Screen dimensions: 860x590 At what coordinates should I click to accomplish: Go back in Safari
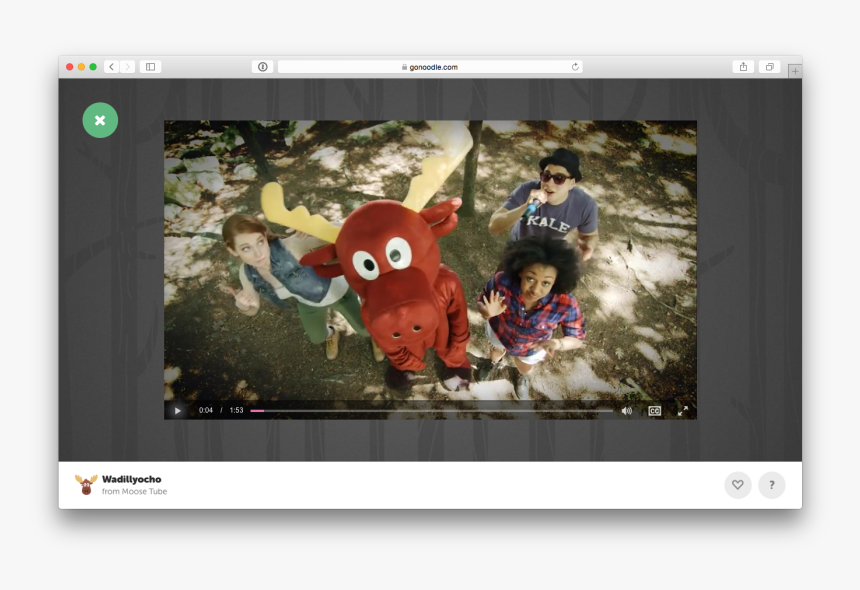111,67
